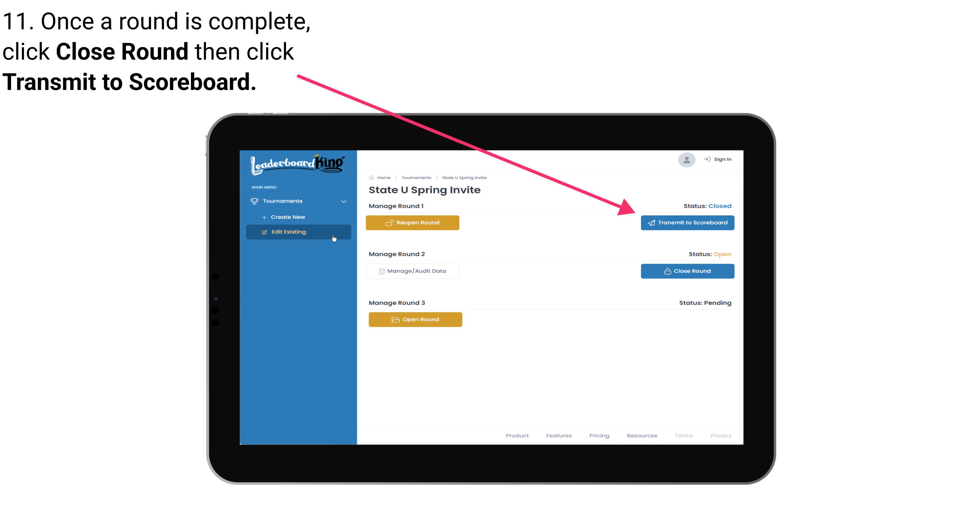The height and width of the screenshot is (527, 980).
Task: Click the Reopen Round icon
Action: point(389,222)
